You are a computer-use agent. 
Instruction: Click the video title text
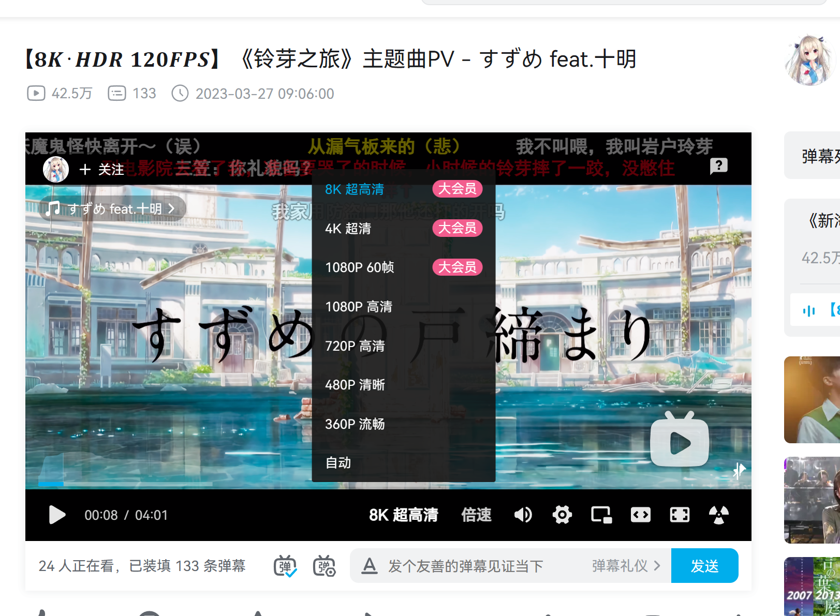pyautogui.click(x=331, y=59)
